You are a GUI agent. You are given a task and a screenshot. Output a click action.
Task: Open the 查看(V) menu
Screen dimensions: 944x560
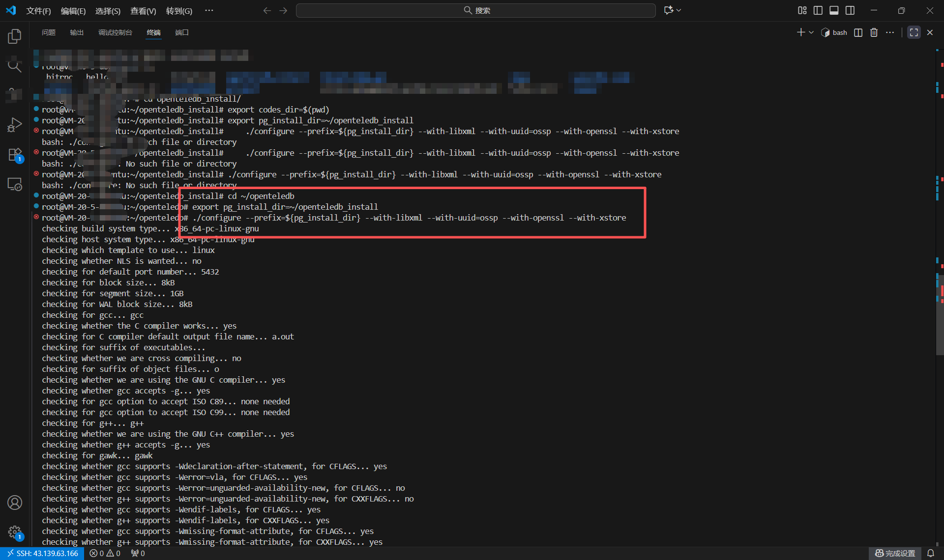pos(143,11)
